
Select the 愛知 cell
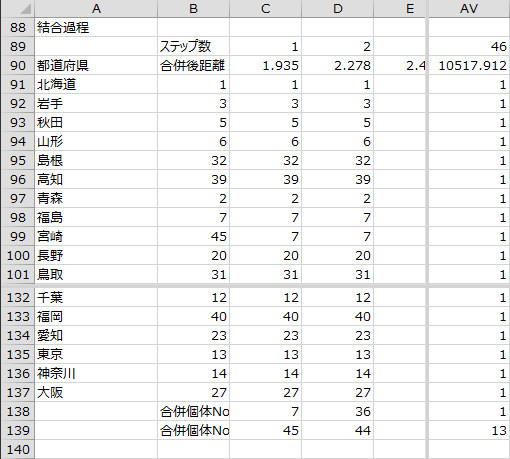(x=96, y=335)
